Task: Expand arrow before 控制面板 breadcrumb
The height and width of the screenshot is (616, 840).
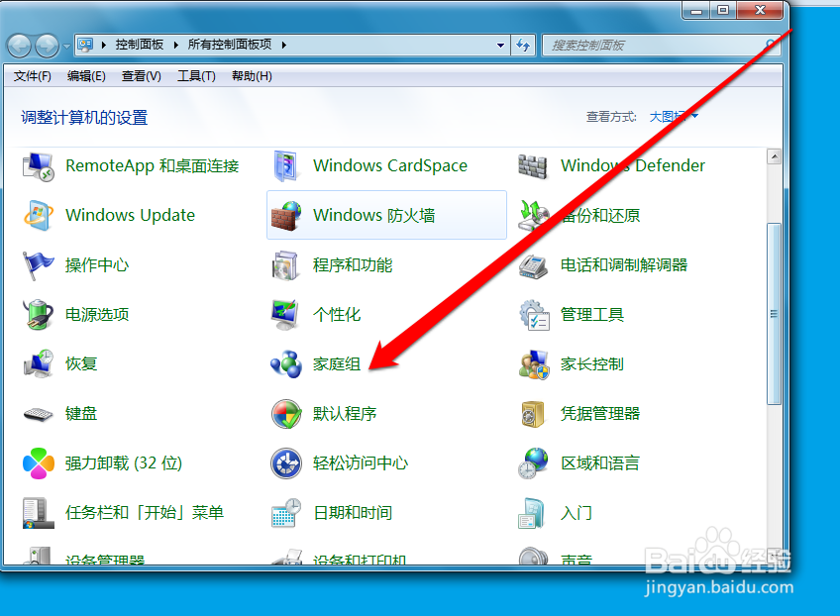Action: click(x=103, y=45)
